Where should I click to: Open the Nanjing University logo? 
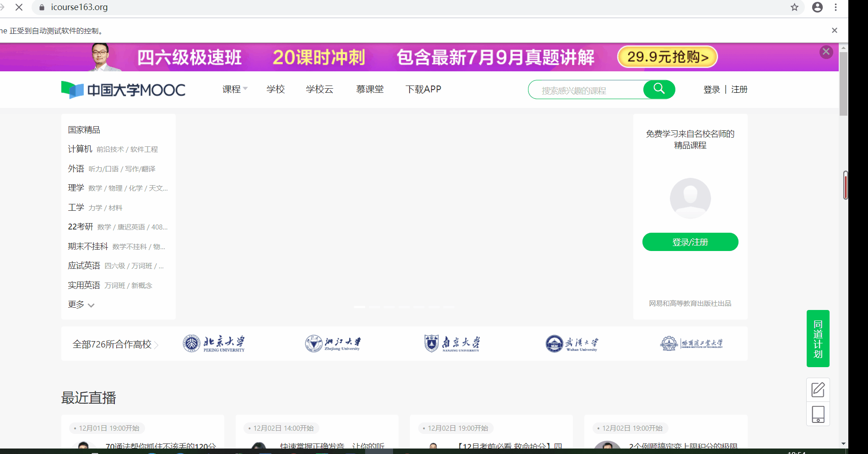[452, 343]
